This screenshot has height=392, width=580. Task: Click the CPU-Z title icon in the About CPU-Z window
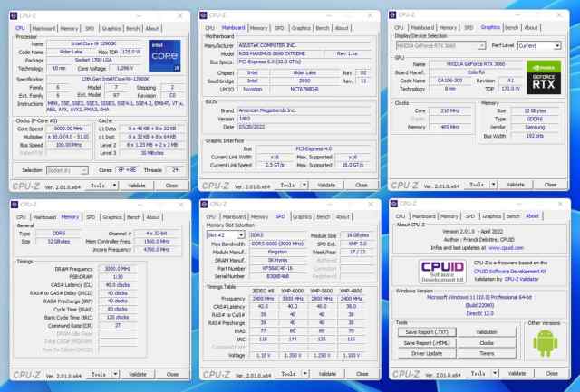click(x=394, y=204)
